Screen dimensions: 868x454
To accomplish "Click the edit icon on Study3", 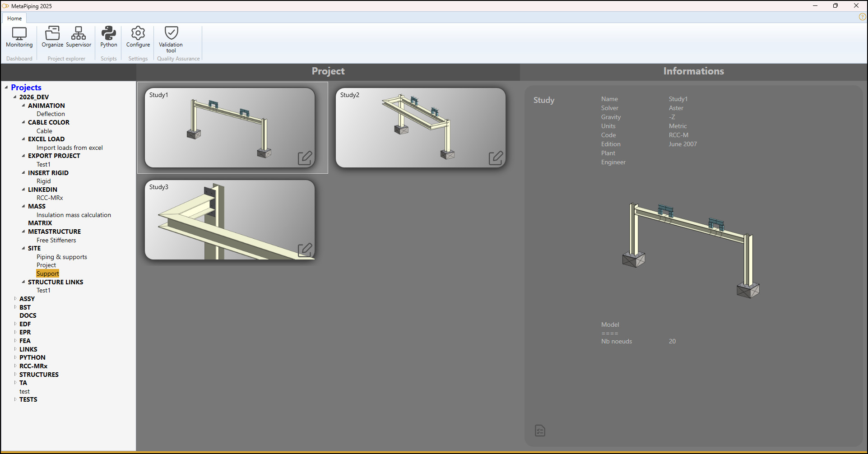I will pos(305,250).
